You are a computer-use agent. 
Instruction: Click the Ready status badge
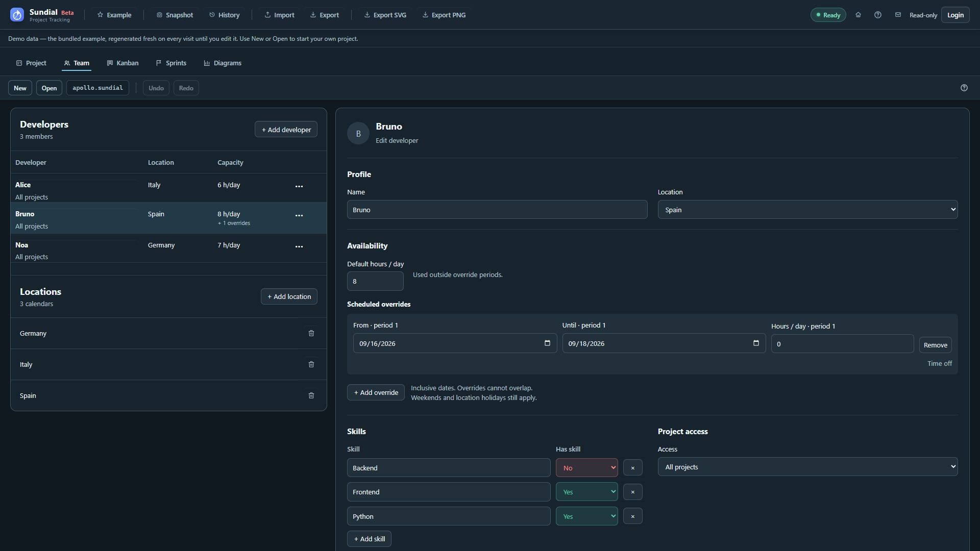click(x=828, y=15)
